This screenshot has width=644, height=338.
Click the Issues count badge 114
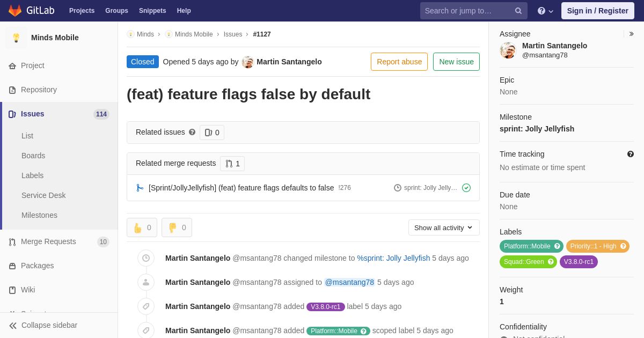[101, 114]
